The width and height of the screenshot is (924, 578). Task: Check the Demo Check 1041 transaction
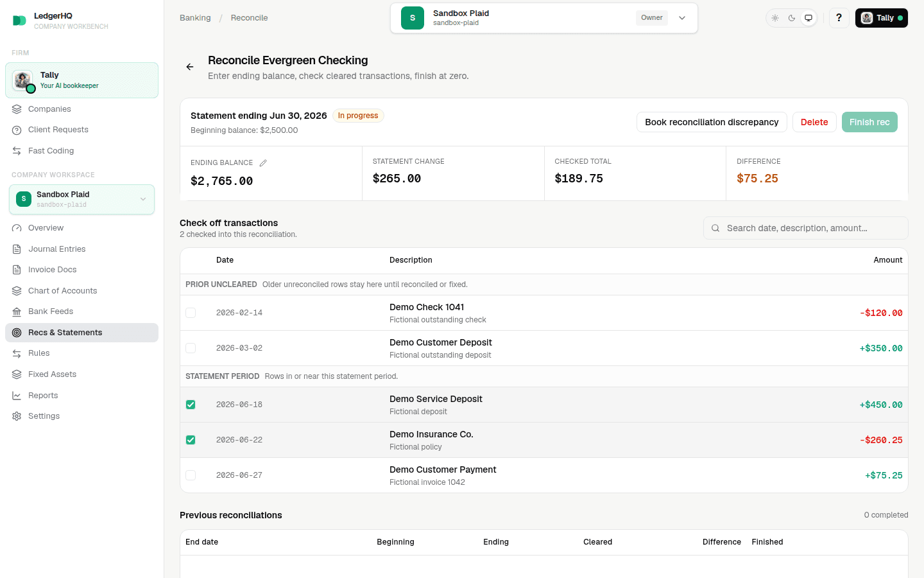click(191, 313)
